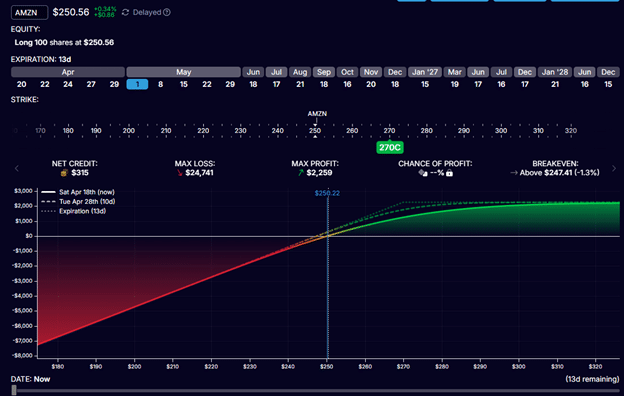Screen dimensions: 624x396
Task: Show next stats with right chevron
Action: (x=614, y=169)
